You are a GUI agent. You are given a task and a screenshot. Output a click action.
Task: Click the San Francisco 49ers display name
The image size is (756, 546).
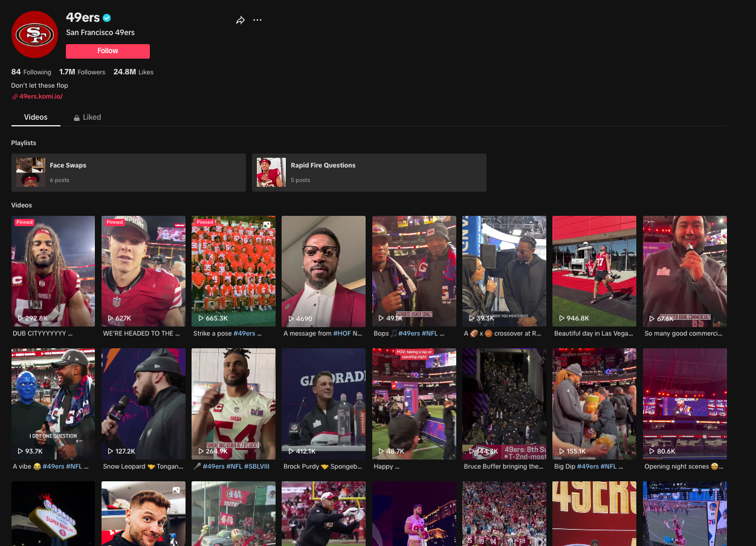tap(100, 33)
